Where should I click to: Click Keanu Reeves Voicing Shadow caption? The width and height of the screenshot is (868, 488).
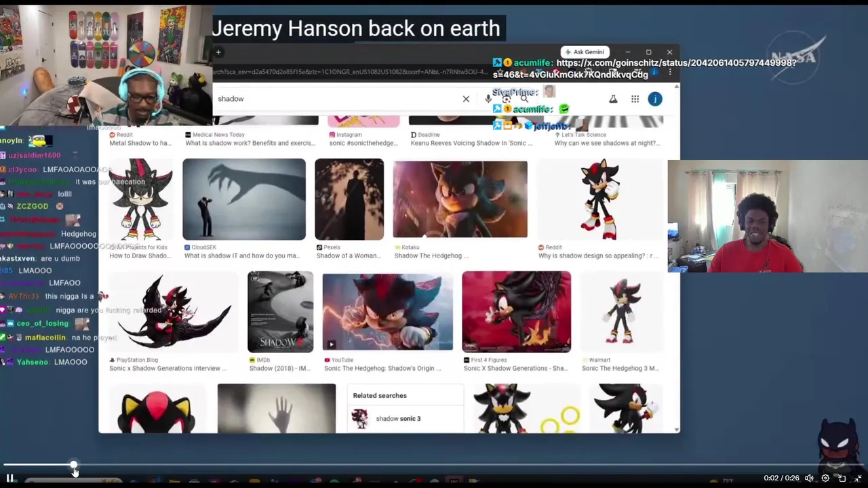[471, 143]
